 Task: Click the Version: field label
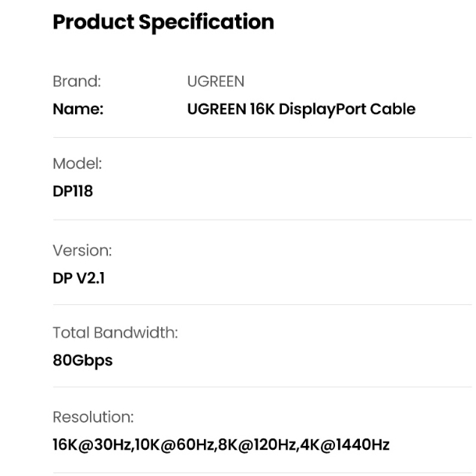point(82,250)
